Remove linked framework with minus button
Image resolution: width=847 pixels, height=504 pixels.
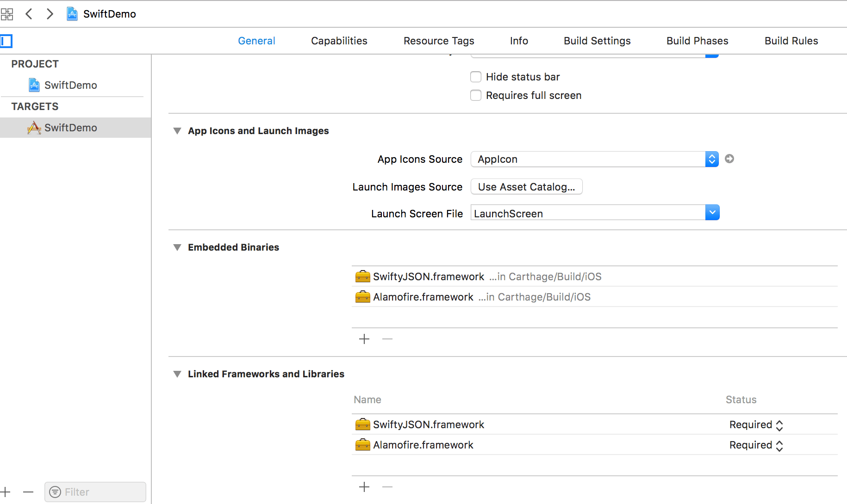(387, 487)
